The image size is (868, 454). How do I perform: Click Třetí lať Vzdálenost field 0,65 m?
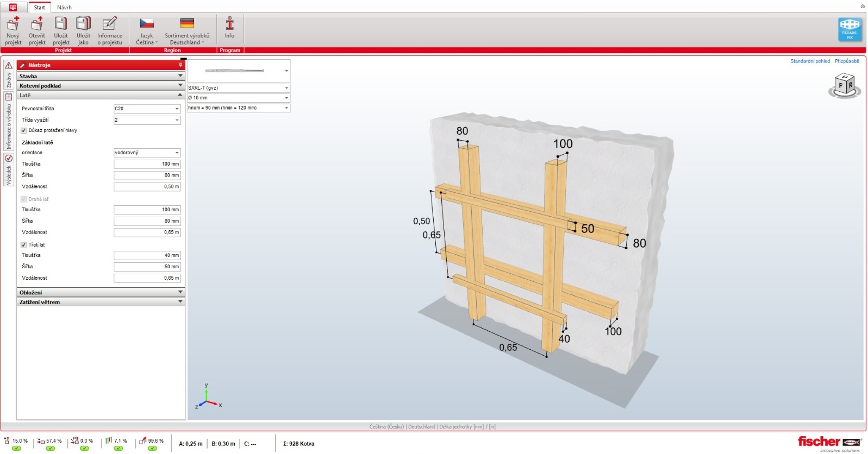(x=147, y=278)
